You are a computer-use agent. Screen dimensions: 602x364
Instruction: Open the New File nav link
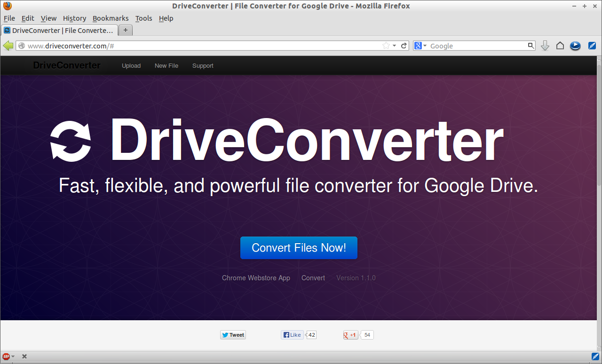[x=166, y=66]
